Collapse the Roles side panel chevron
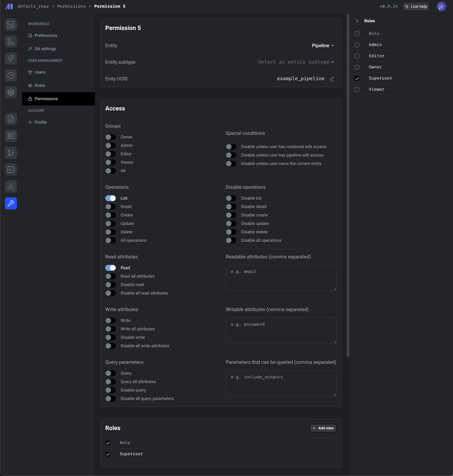 (357, 21)
